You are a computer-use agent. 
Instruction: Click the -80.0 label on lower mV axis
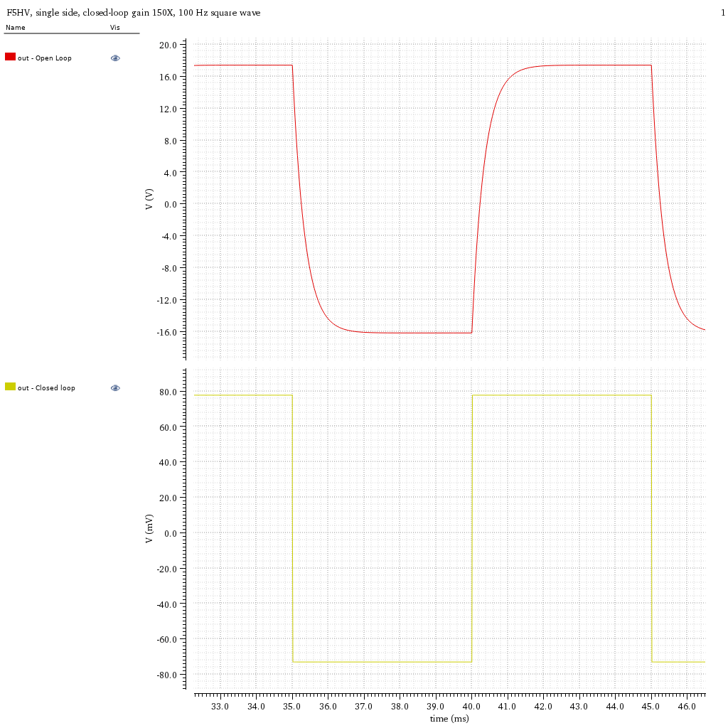pos(166,675)
